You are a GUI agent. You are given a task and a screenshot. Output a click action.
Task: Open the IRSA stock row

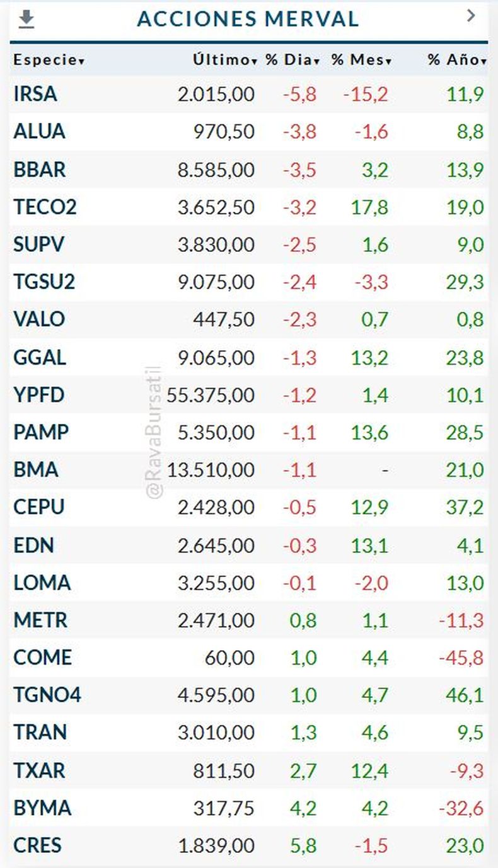pyautogui.click(x=249, y=94)
